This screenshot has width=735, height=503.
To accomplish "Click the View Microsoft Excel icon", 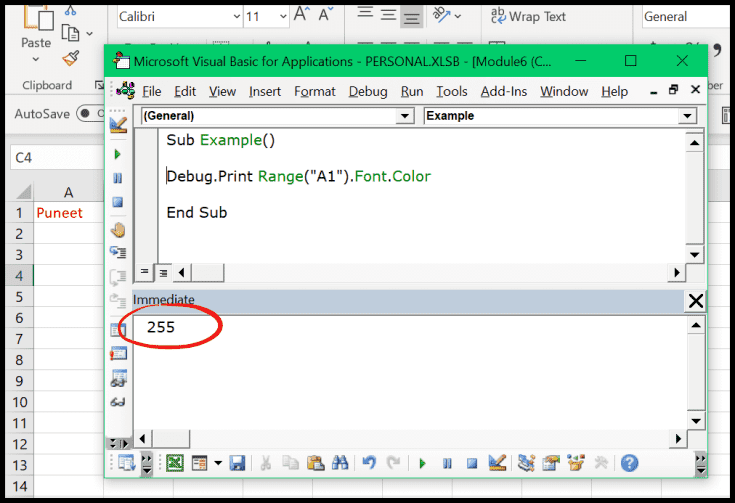I will [175, 463].
